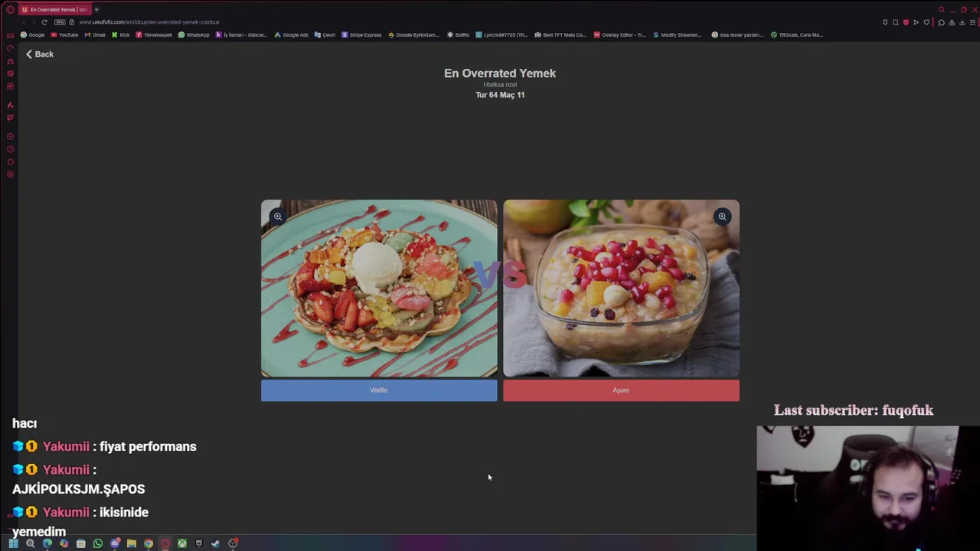The image size is (980, 551).
Task: Open Epic Games Launcher from taskbar
Action: tap(199, 543)
